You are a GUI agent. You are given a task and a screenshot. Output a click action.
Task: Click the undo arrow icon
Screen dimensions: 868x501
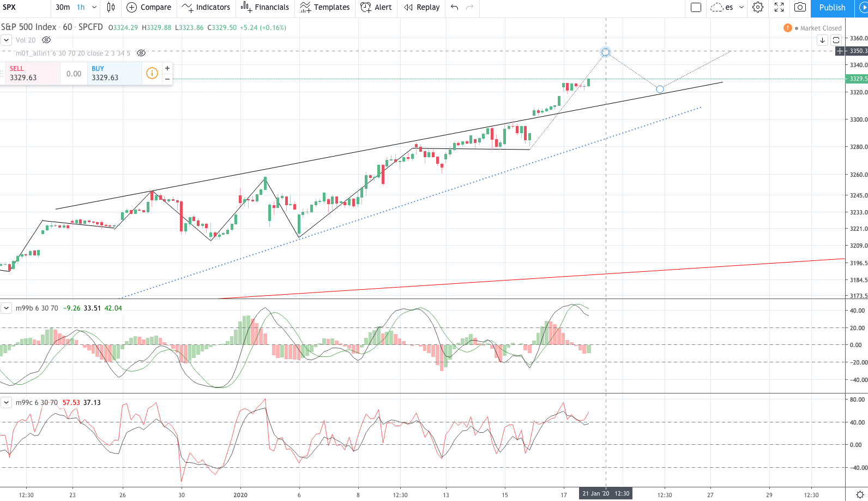(454, 7)
